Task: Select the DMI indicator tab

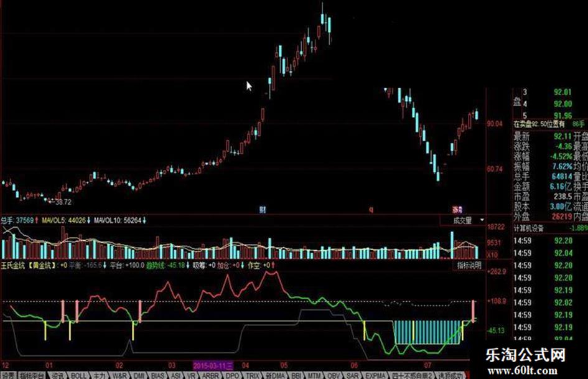Action: 139,375
